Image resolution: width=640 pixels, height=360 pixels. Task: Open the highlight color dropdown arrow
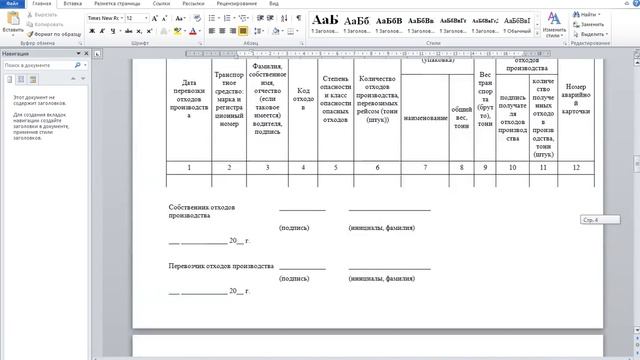click(x=185, y=31)
